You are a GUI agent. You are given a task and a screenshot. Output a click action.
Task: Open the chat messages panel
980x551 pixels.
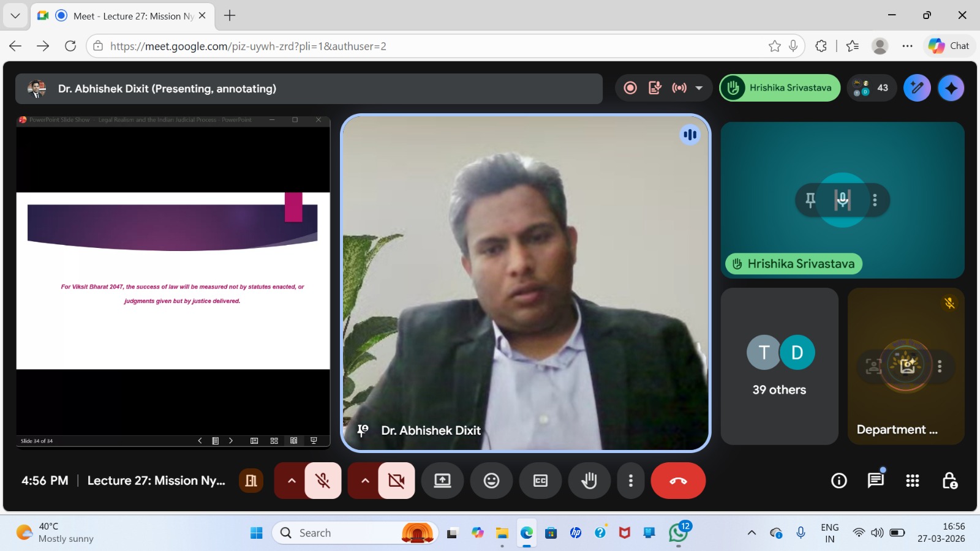(875, 481)
